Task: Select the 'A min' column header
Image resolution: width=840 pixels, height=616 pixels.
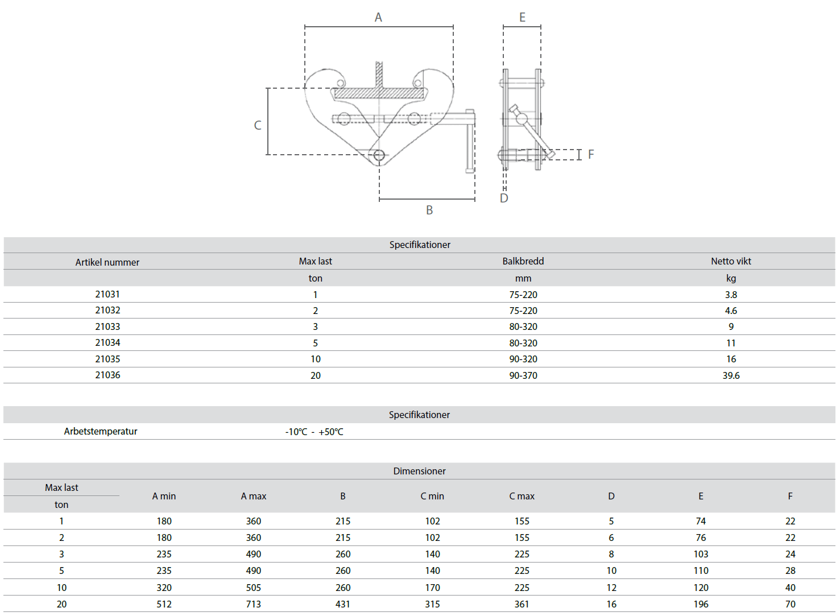Action: tap(164, 496)
